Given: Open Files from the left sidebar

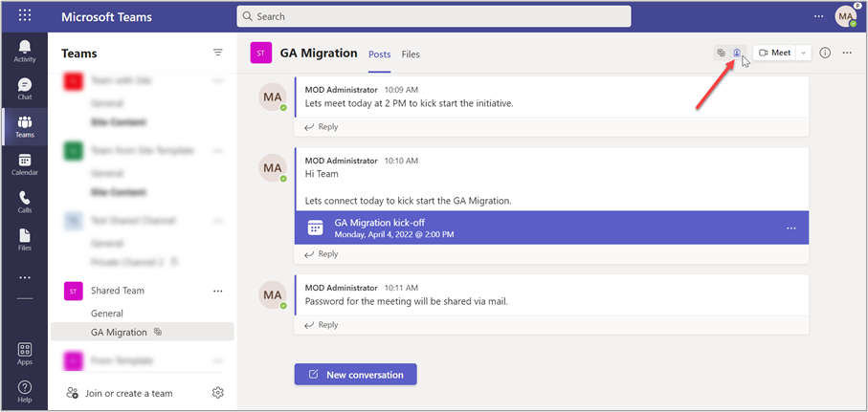Looking at the screenshot, I should (x=25, y=239).
